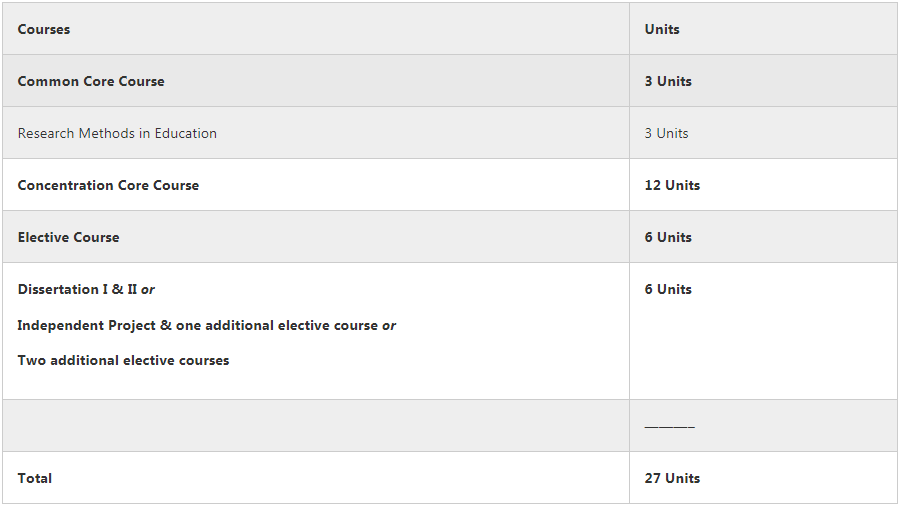Open the 3 Units link beside Research Methods
Screen dimensions: 901x507
(x=666, y=133)
